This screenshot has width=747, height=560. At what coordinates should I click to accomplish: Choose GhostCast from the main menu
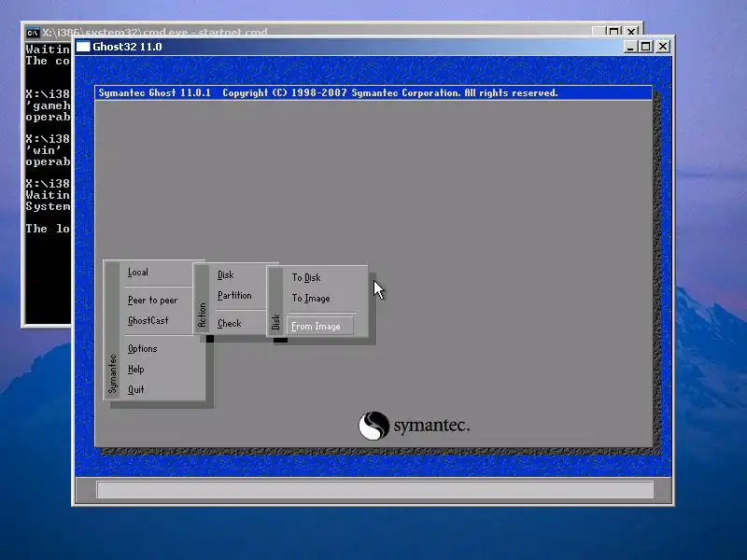(148, 320)
